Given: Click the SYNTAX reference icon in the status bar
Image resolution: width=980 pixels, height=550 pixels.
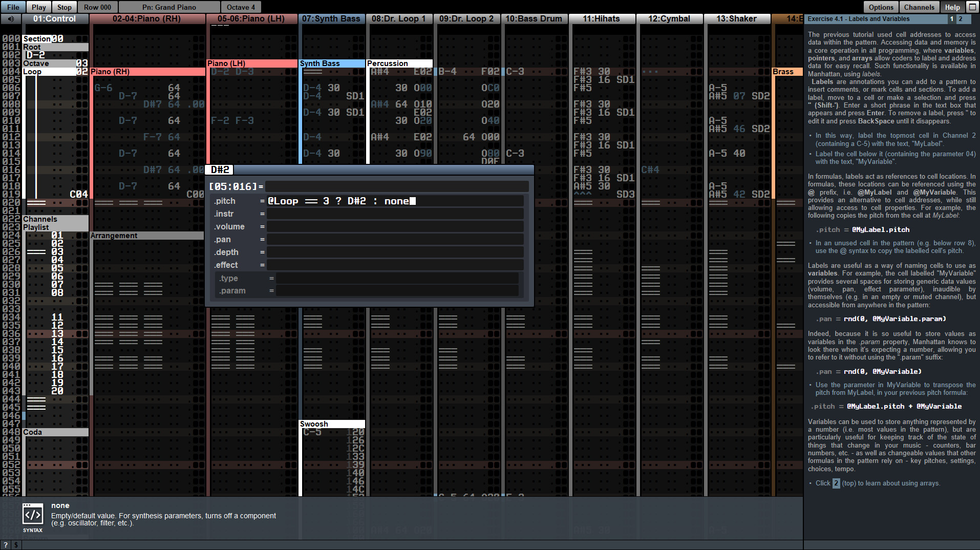Looking at the screenshot, I should (x=33, y=517).
